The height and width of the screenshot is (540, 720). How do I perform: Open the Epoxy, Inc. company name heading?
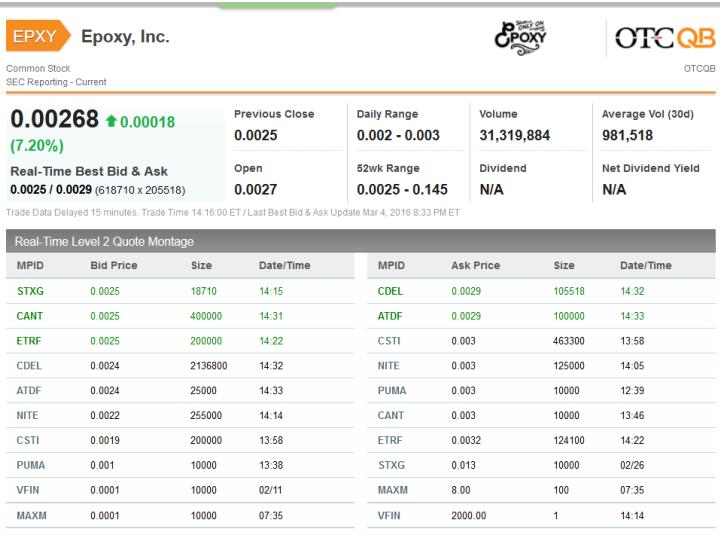[125, 37]
